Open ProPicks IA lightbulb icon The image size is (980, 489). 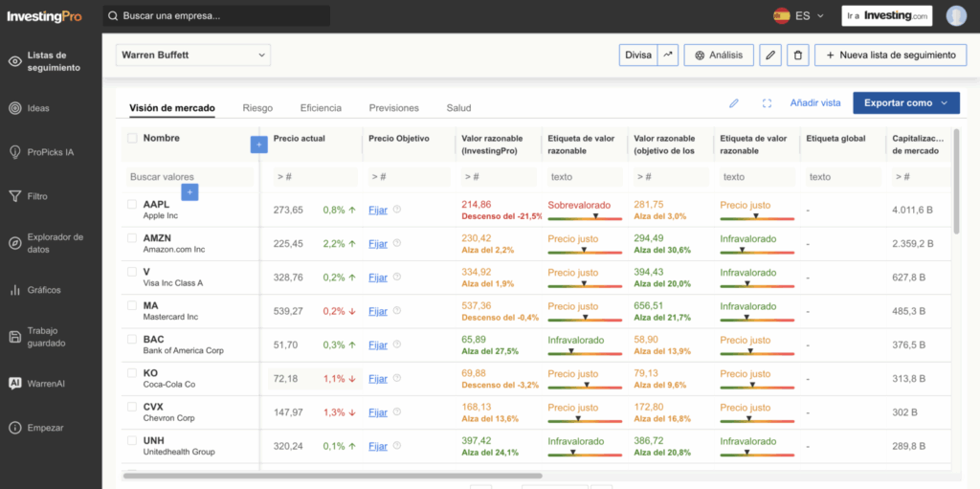(x=14, y=152)
